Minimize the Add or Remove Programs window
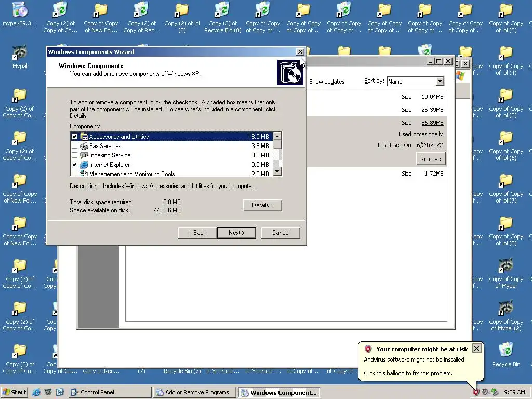Viewport: 532px width, 399px height. (x=430, y=61)
